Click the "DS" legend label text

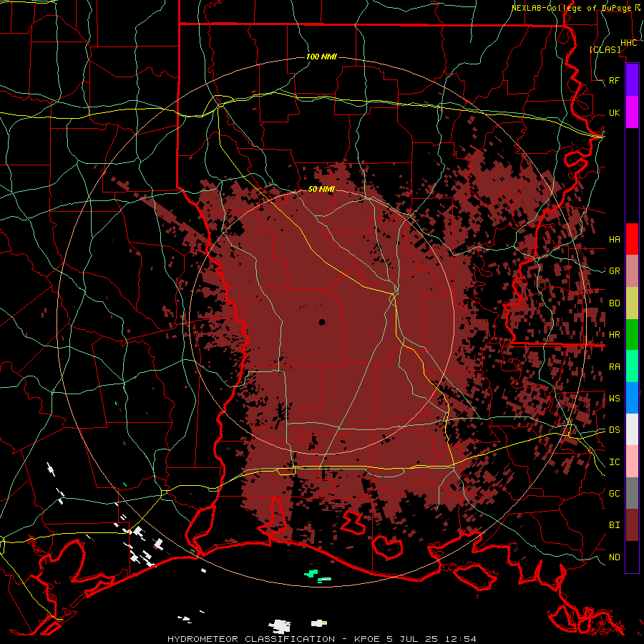(614, 430)
